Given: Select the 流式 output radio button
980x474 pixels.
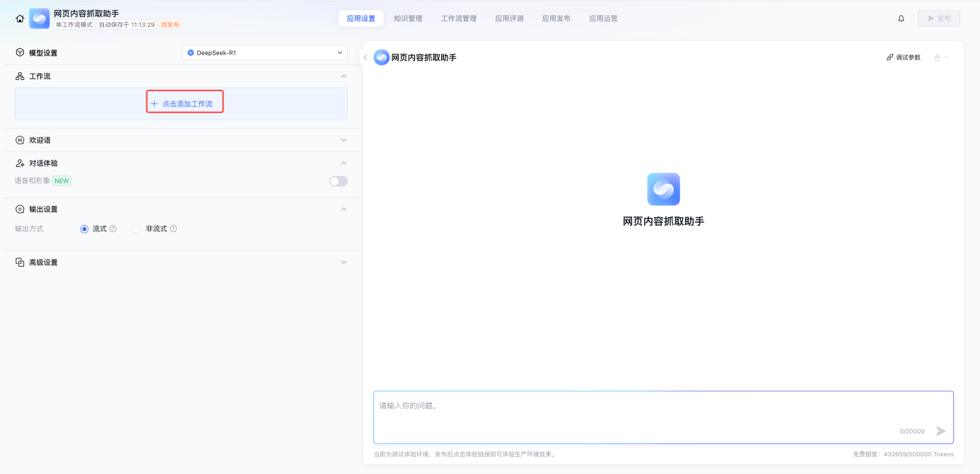Looking at the screenshot, I should (x=85, y=229).
